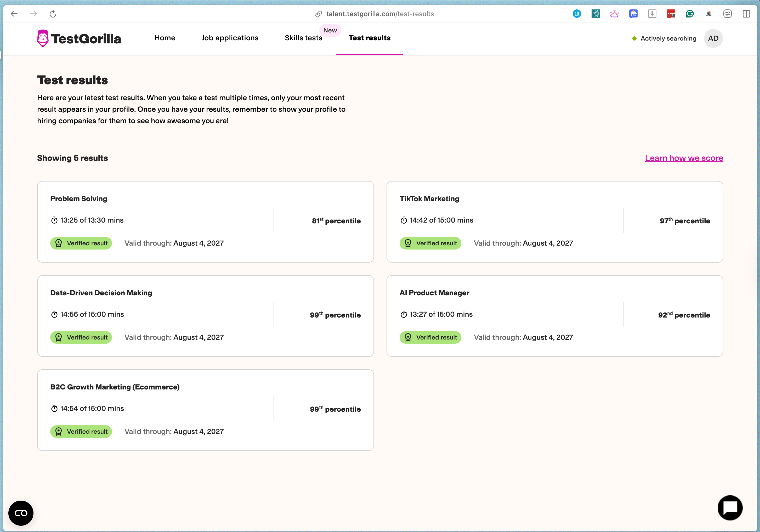Screen dimensions: 760x532
Task: Click the browser address bar URL
Action: [x=380, y=14]
